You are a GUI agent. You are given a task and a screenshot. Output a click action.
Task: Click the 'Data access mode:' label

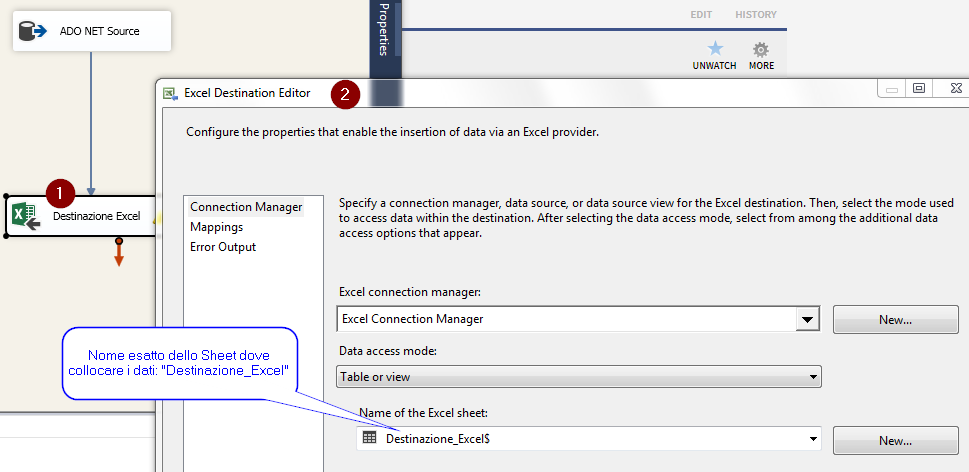coord(387,351)
